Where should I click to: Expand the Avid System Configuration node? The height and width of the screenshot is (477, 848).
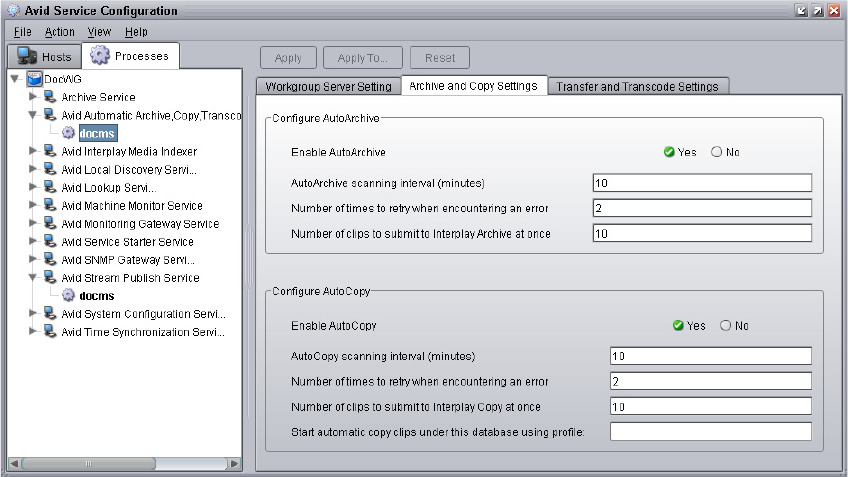point(33,314)
